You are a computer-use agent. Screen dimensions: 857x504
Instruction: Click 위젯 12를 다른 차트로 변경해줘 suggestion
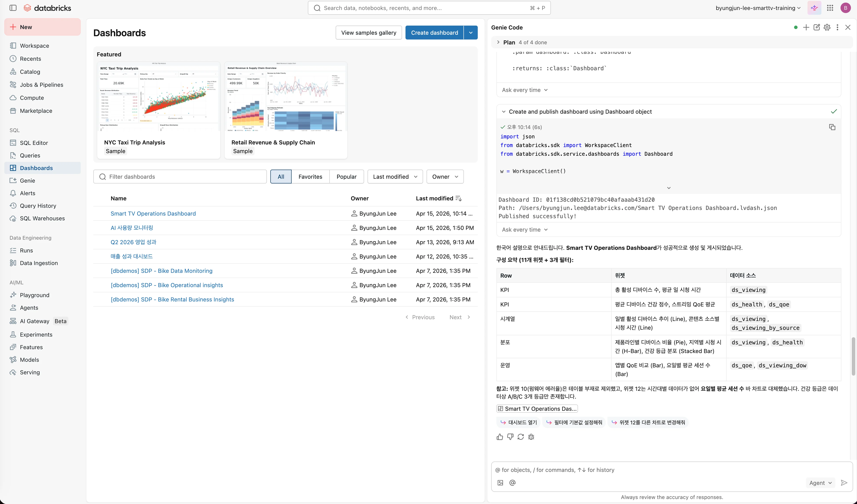pos(648,422)
